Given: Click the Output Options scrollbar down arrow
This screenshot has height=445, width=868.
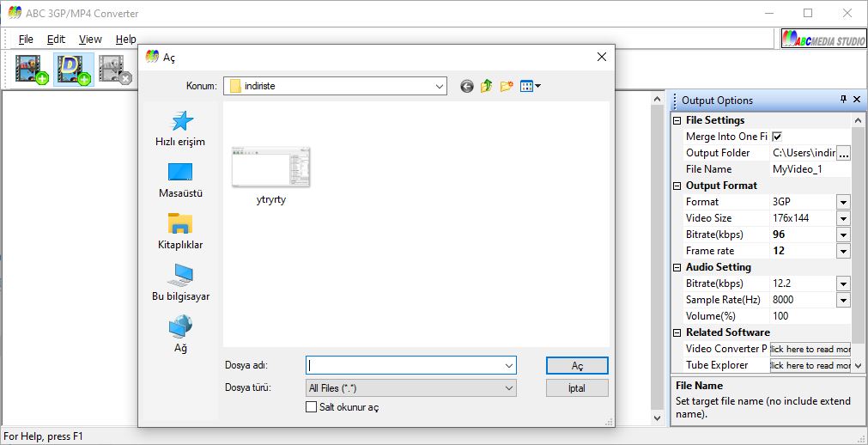Looking at the screenshot, I should tap(858, 365).
